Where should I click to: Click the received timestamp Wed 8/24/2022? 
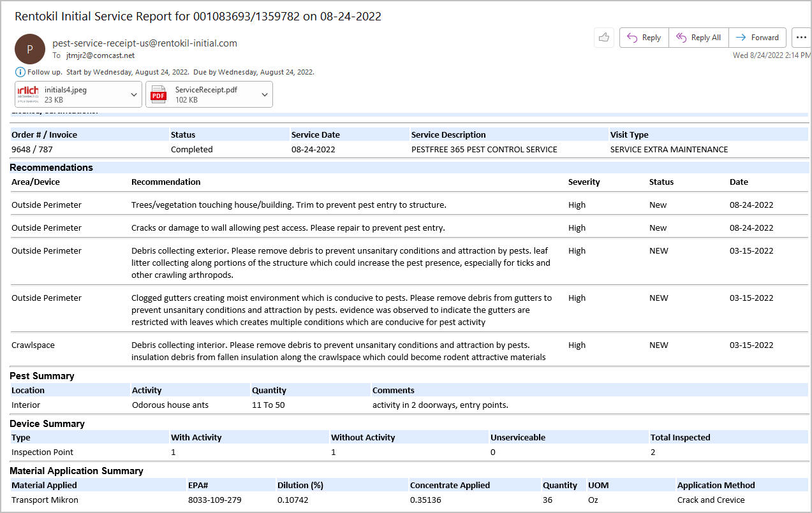(x=771, y=55)
